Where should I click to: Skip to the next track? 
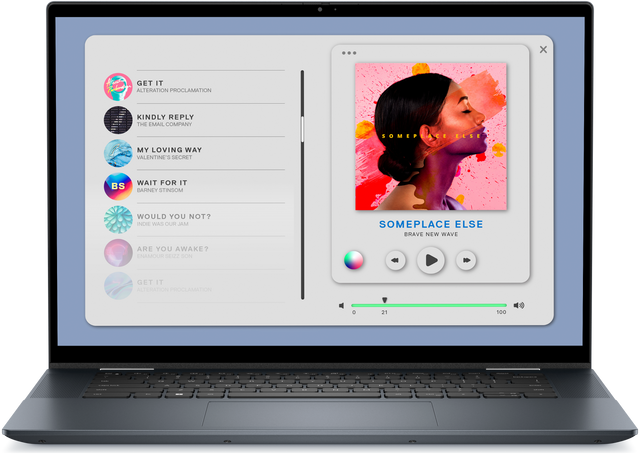tap(465, 261)
